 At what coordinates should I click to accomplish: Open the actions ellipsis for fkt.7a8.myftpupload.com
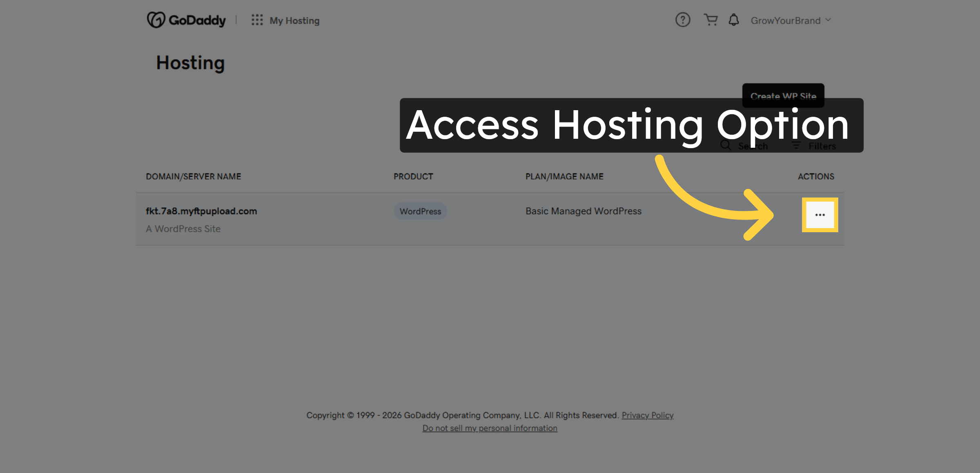pyautogui.click(x=820, y=215)
